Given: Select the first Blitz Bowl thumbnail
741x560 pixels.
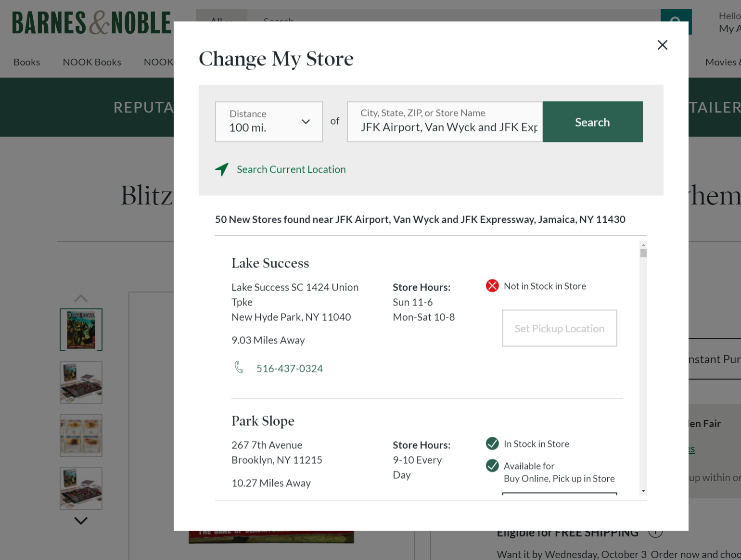Looking at the screenshot, I should 81,330.
